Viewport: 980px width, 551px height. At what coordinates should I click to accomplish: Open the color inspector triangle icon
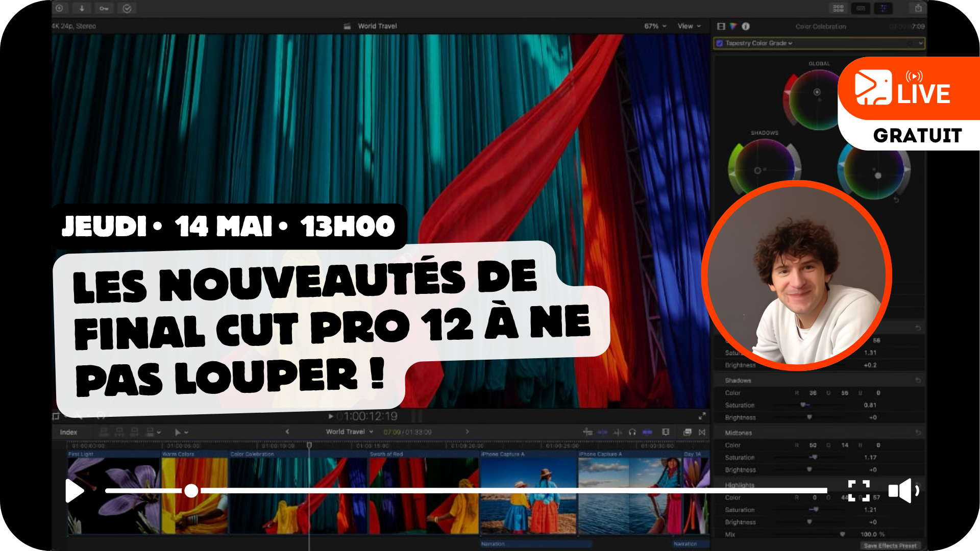(x=733, y=26)
